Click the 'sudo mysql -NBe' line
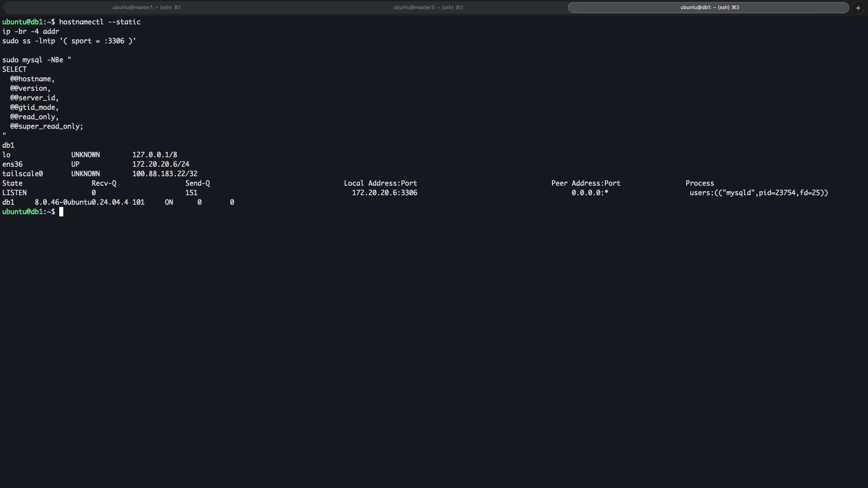The height and width of the screenshot is (488, 868). coord(37,60)
